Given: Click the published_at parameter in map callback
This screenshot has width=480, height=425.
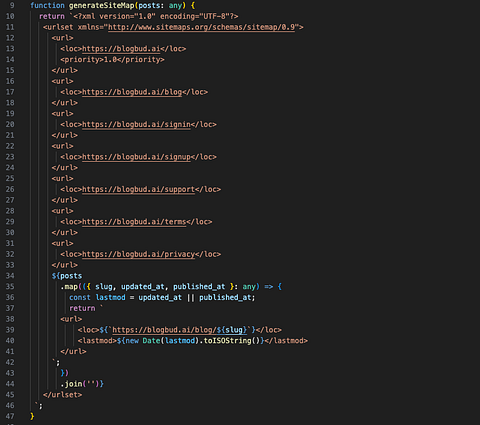Looking at the screenshot, I should point(199,287).
